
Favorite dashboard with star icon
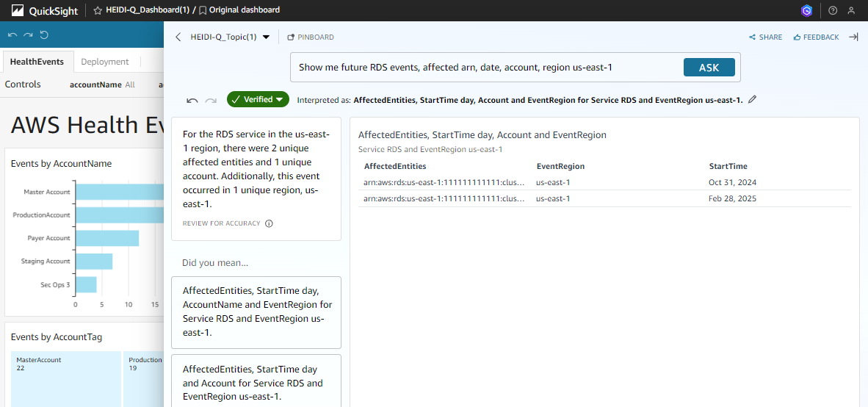click(x=98, y=10)
